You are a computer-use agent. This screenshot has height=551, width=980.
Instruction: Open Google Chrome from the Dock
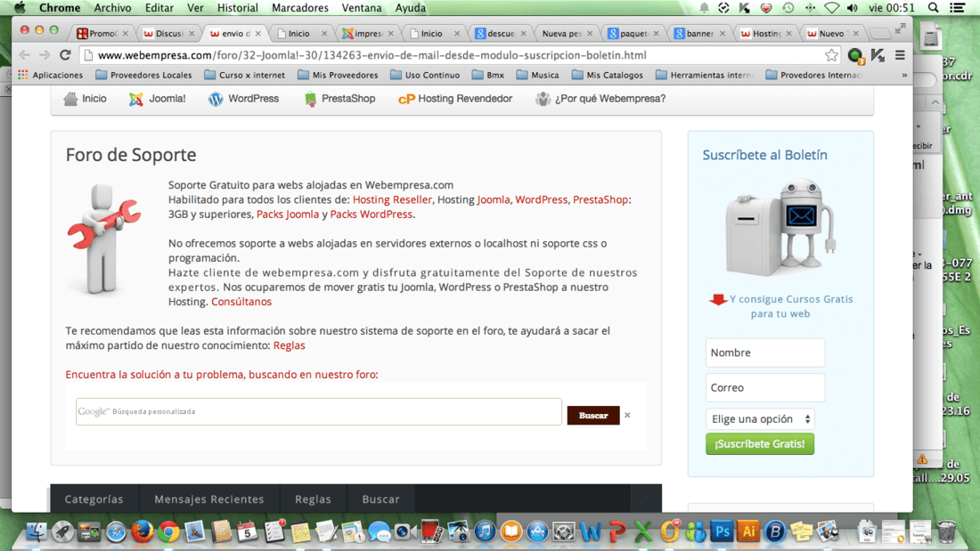tap(168, 531)
